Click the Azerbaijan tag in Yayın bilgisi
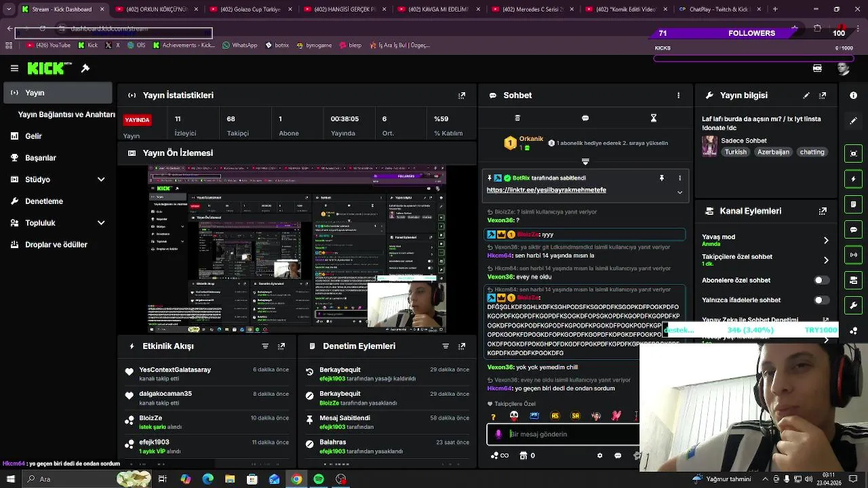868x488 pixels. tap(773, 152)
